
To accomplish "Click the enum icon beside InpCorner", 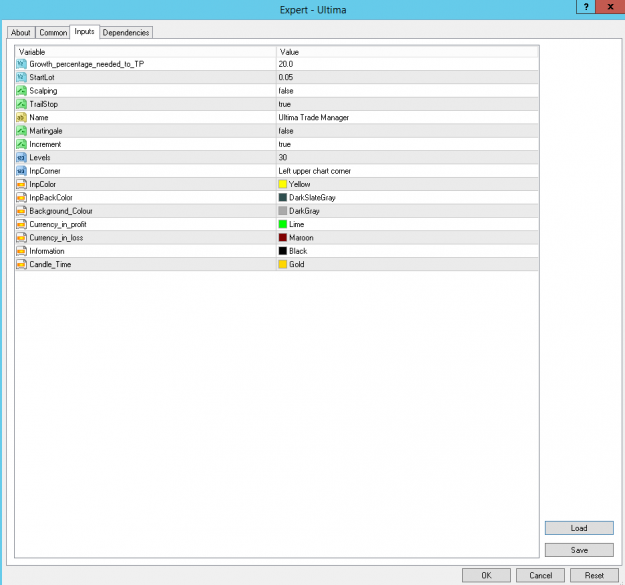I will (x=21, y=171).
